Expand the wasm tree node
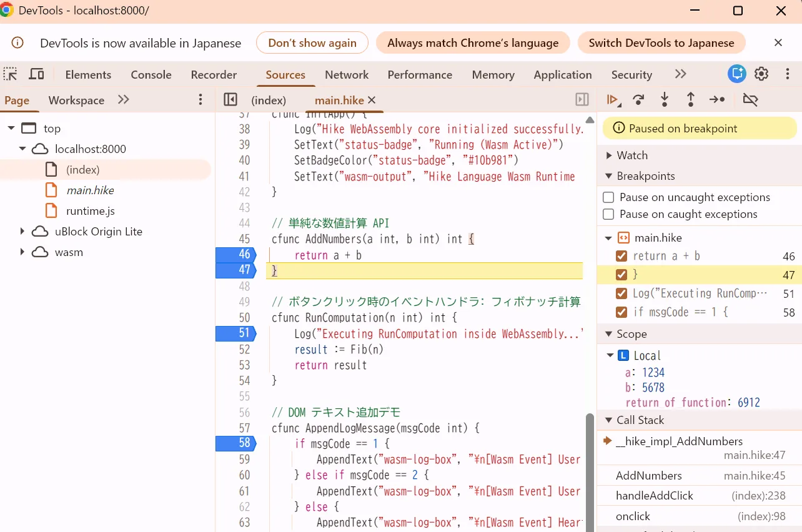This screenshot has width=802, height=532. point(22,252)
